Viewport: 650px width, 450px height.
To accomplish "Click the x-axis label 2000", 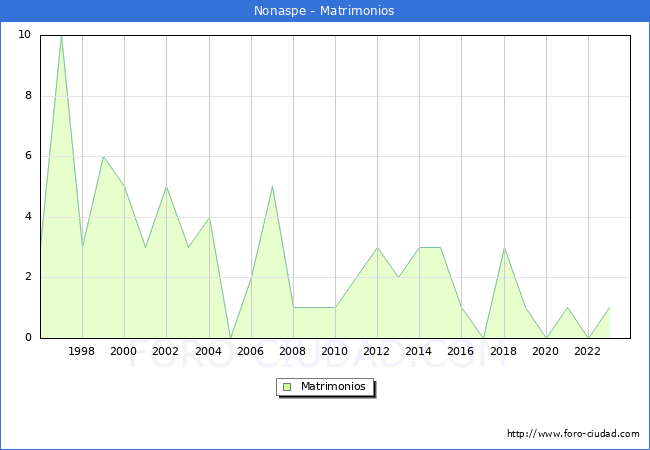I will point(124,351).
